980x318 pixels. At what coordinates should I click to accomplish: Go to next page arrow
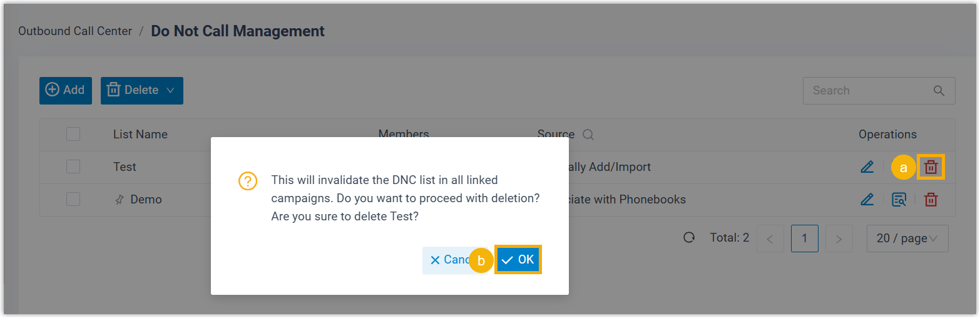click(839, 238)
